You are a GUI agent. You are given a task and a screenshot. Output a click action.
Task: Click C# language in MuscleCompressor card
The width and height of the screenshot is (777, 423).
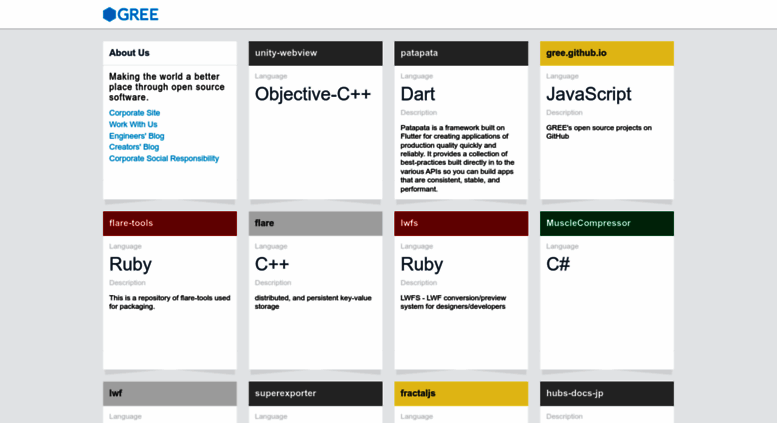pyautogui.click(x=558, y=264)
